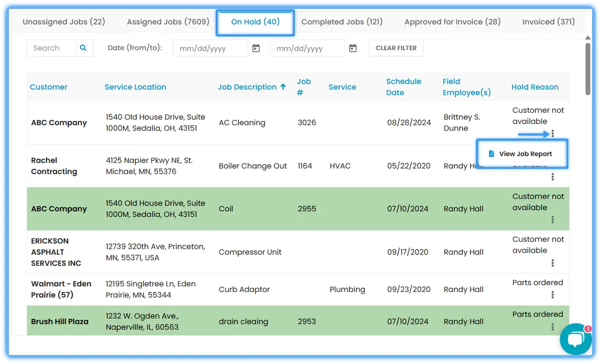Viewport: 601px width, 364px height.
Task: Click schedule date 09/23/2020
Action: (x=409, y=289)
